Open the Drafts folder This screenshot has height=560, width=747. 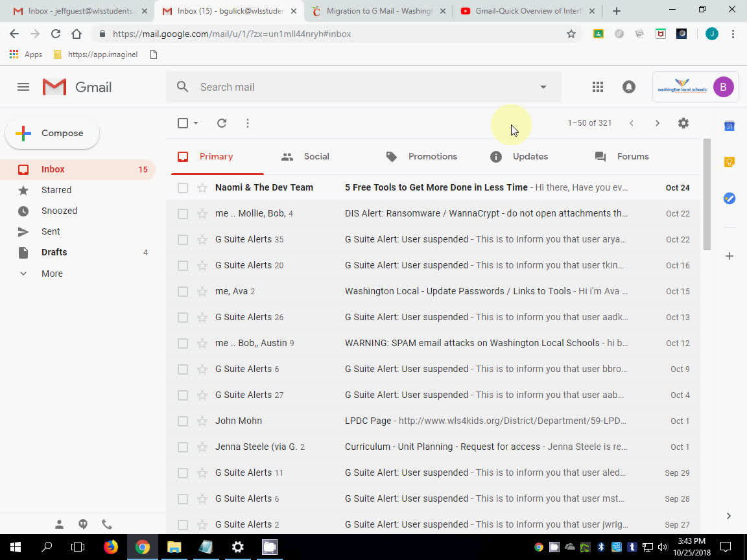click(54, 252)
